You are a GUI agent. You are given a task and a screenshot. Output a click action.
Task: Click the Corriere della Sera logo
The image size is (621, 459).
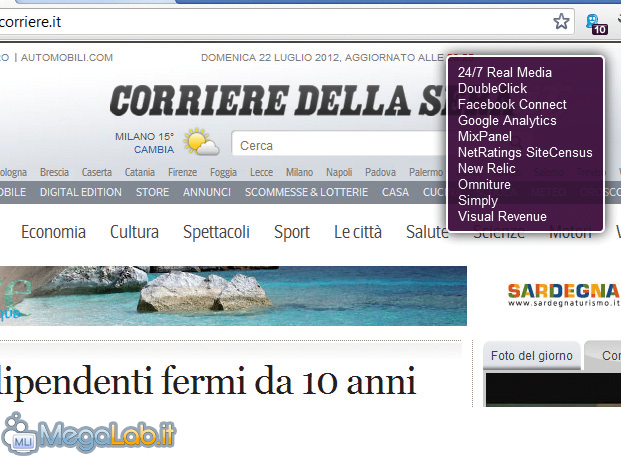(x=279, y=100)
